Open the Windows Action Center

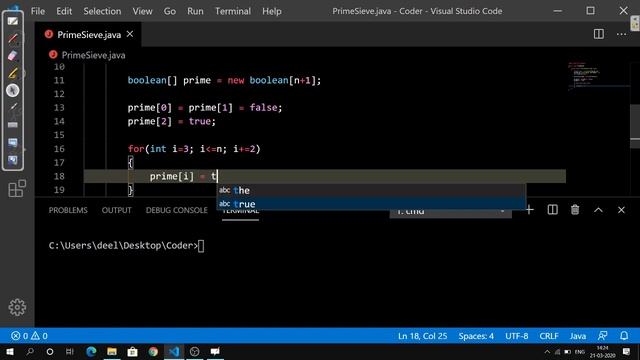[x=627, y=351]
